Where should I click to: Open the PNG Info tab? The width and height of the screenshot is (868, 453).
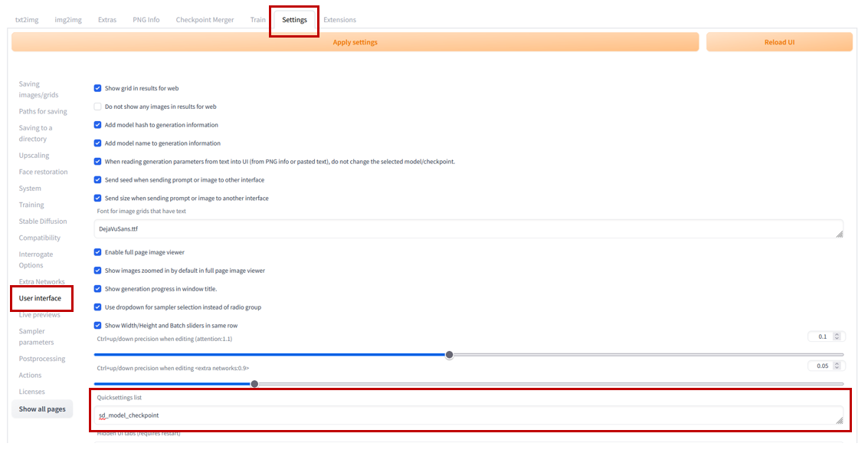pos(145,20)
